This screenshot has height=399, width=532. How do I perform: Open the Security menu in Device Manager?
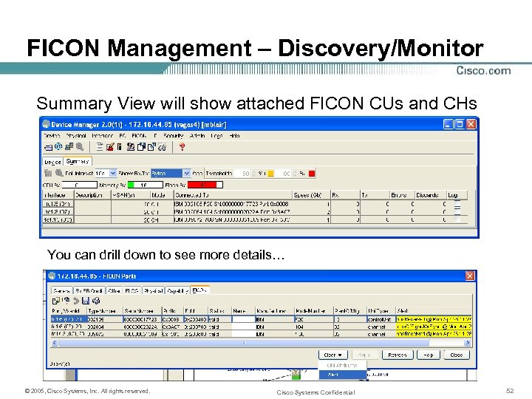tap(173, 135)
